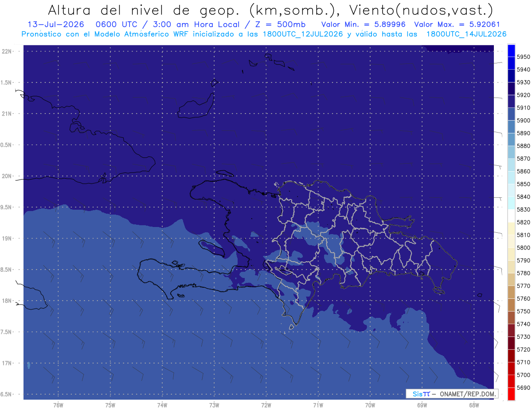The width and height of the screenshot is (532, 411).
Task: Click the '70W' longitude label
Action: pyautogui.click(x=370, y=405)
